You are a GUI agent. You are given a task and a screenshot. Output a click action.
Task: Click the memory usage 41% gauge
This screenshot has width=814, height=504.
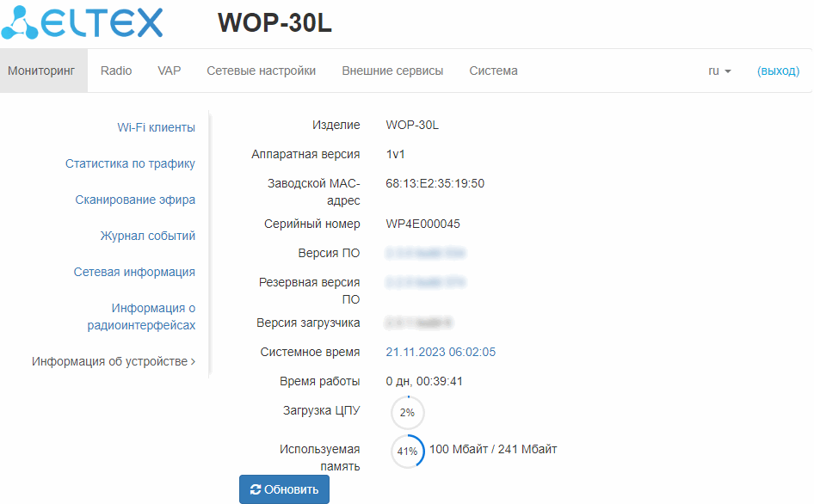[408, 451]
